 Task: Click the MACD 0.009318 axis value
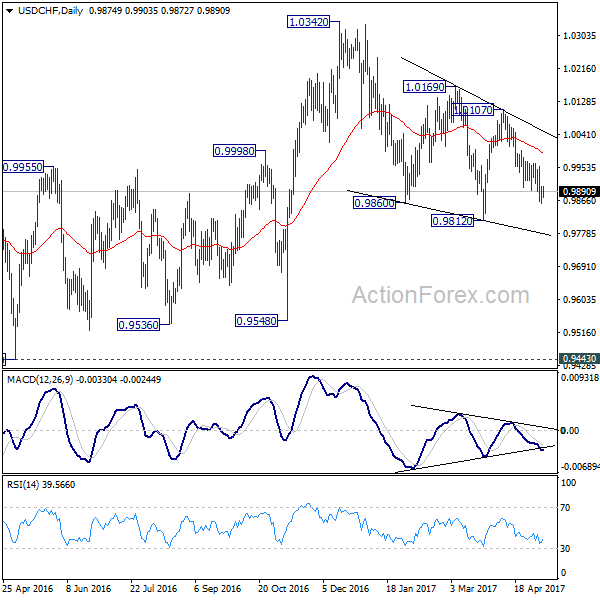coord(579,378)
